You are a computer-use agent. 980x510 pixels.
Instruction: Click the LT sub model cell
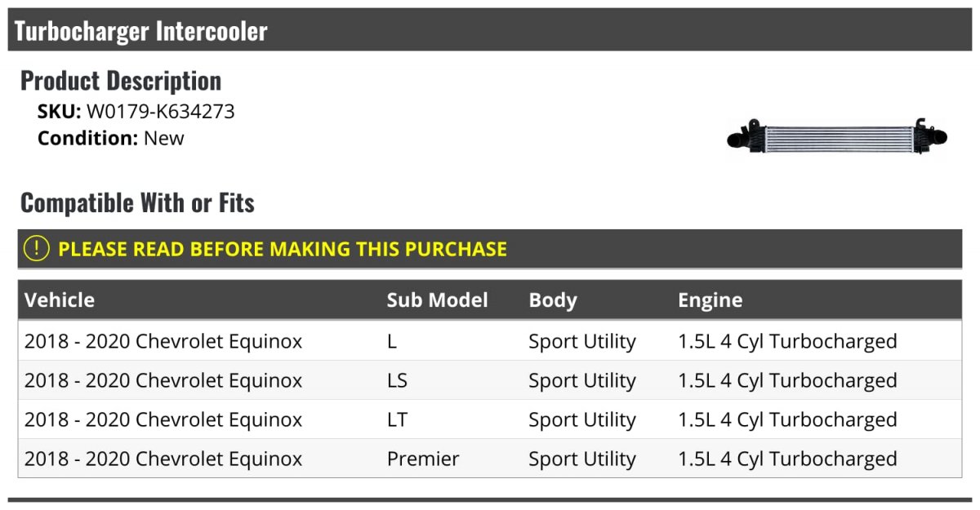click(397, 419)
